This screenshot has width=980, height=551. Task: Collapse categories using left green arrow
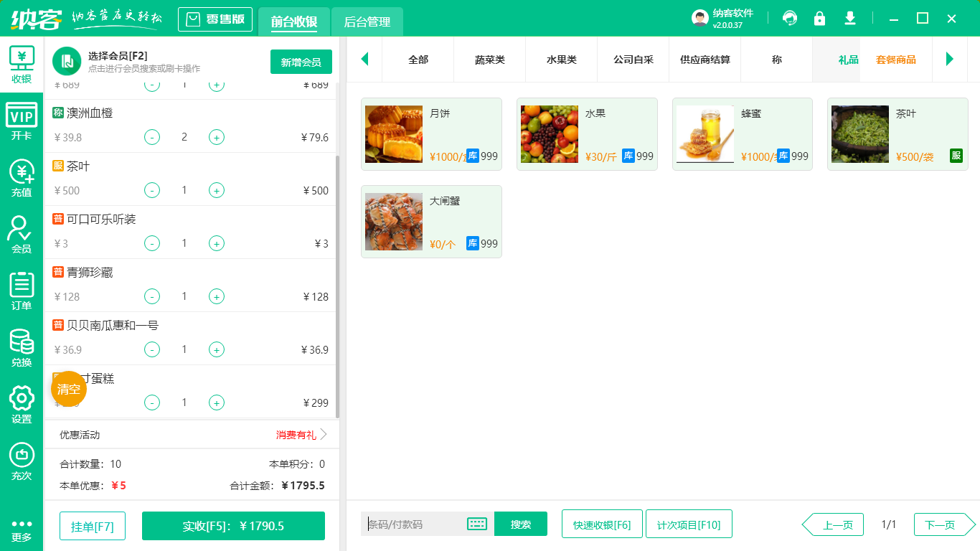[364, 60]
